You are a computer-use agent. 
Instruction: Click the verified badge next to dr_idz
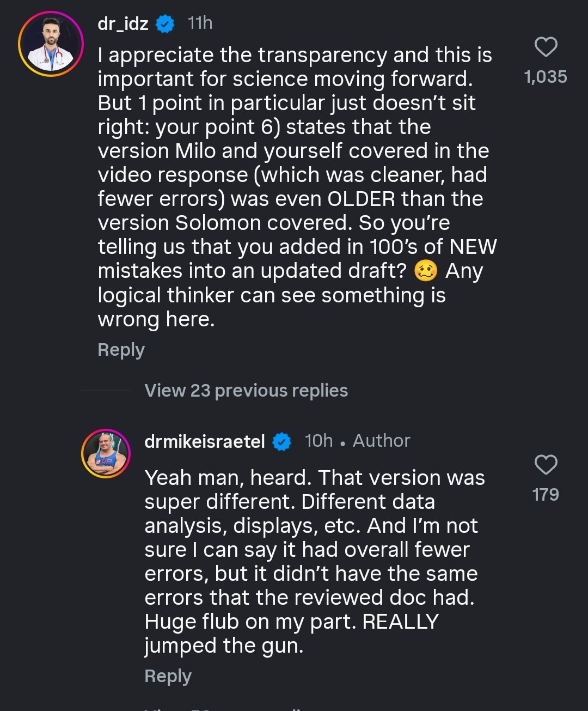tap(165, 24)
